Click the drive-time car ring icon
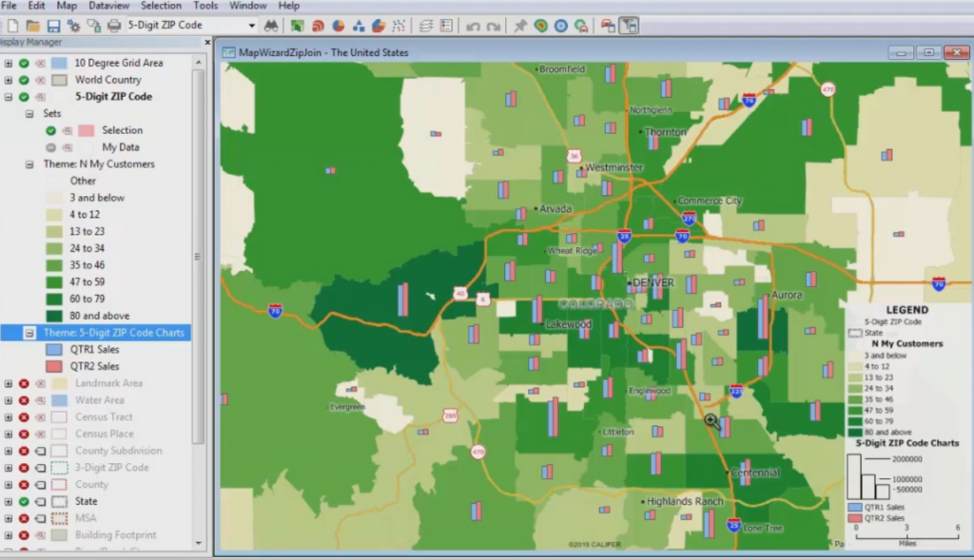Image resolution: width=974 pixels, height=560 pixels. [x=581, y=26]
